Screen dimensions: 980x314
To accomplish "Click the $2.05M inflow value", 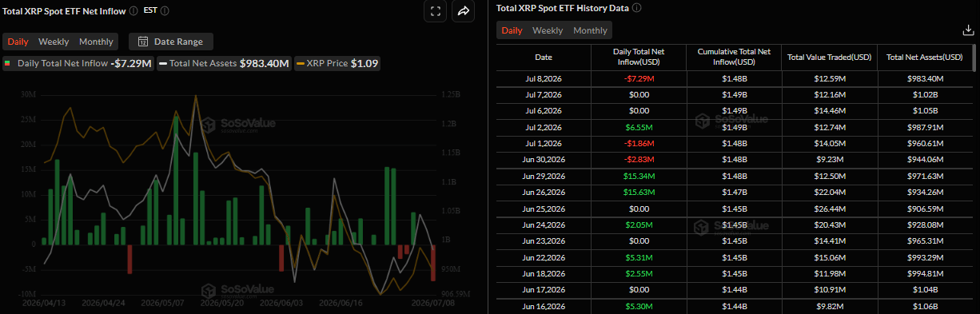I will pyautogui.click(x=639, y=225).
